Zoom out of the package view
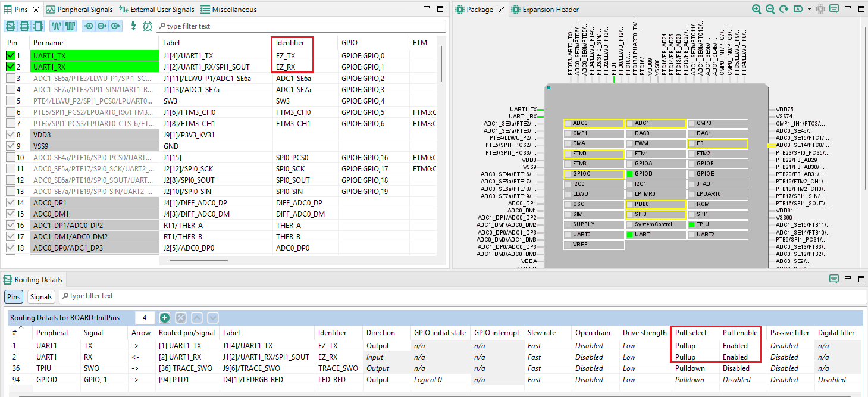868x397 pixels. pos(770,9)
